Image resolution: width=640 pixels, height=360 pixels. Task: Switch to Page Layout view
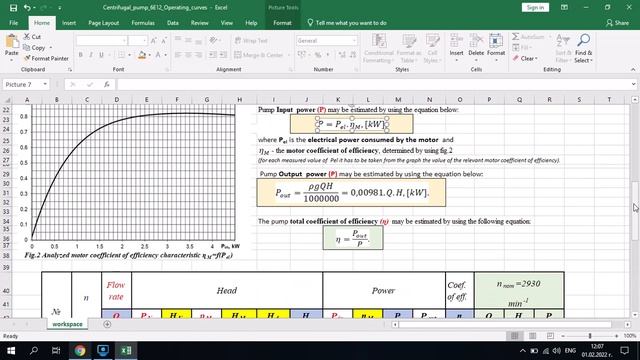coord(532,336)
